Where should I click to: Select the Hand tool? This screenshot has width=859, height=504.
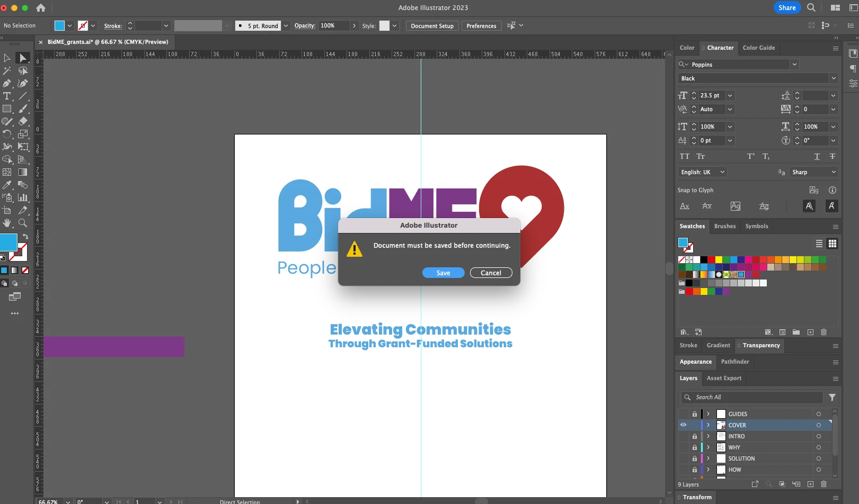(7, 223)
